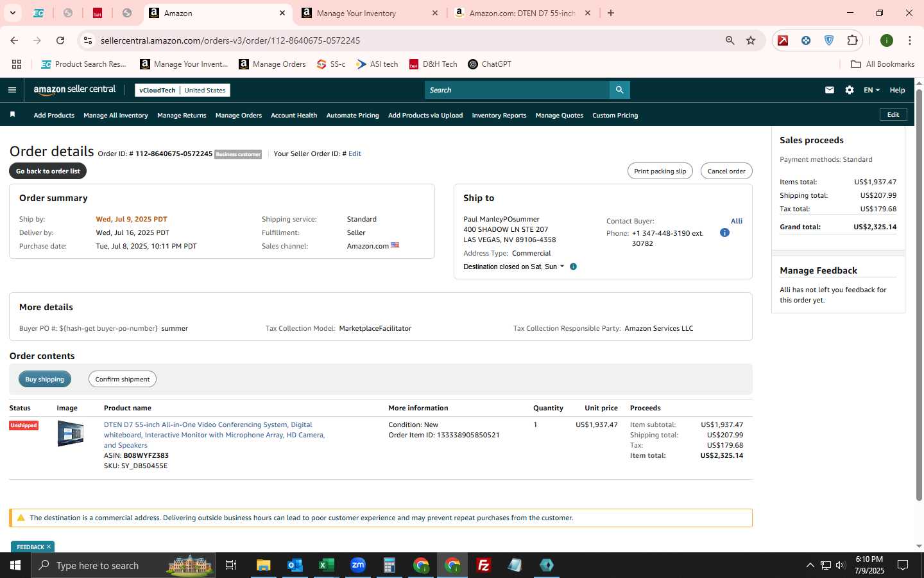Show hidden system tray icons
The width and height of the screenshot is (924, 578).
810,565
